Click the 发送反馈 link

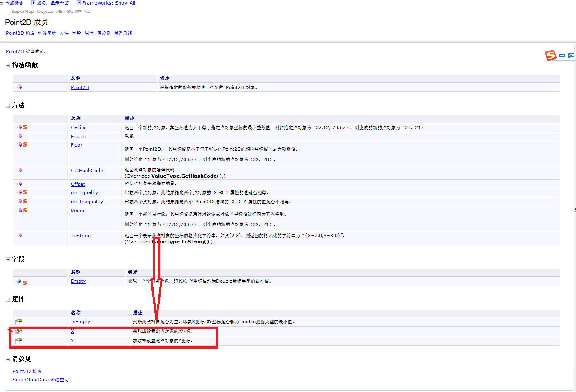(x=123, y=34)
